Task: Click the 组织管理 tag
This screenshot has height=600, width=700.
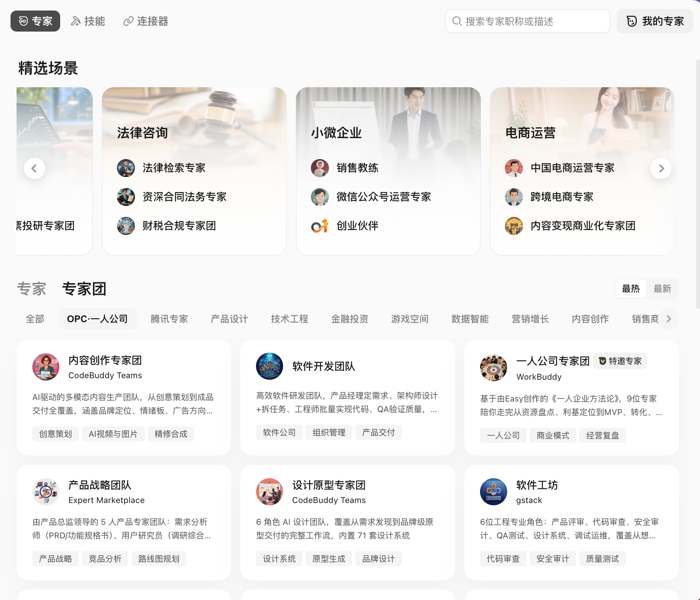Action: click(x=329, y=432)
